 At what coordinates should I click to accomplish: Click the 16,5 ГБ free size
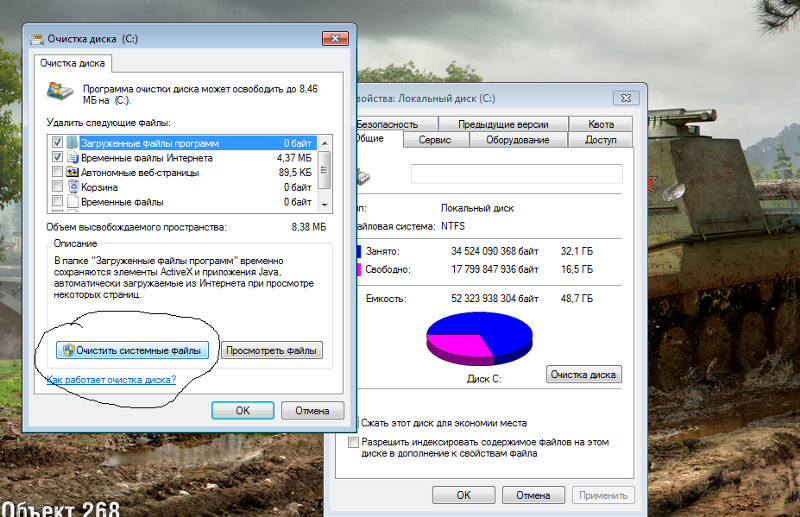click(577, 269)
